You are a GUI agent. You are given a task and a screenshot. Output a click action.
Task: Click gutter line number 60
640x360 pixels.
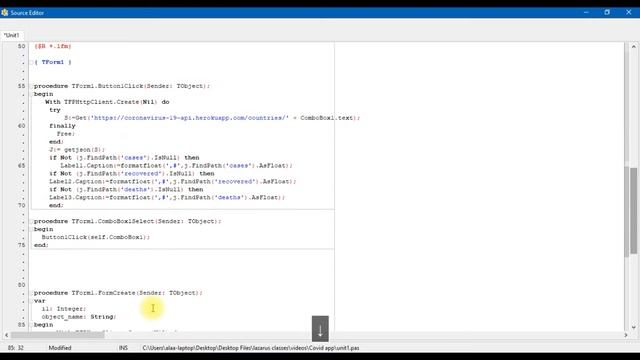[21, 126]
